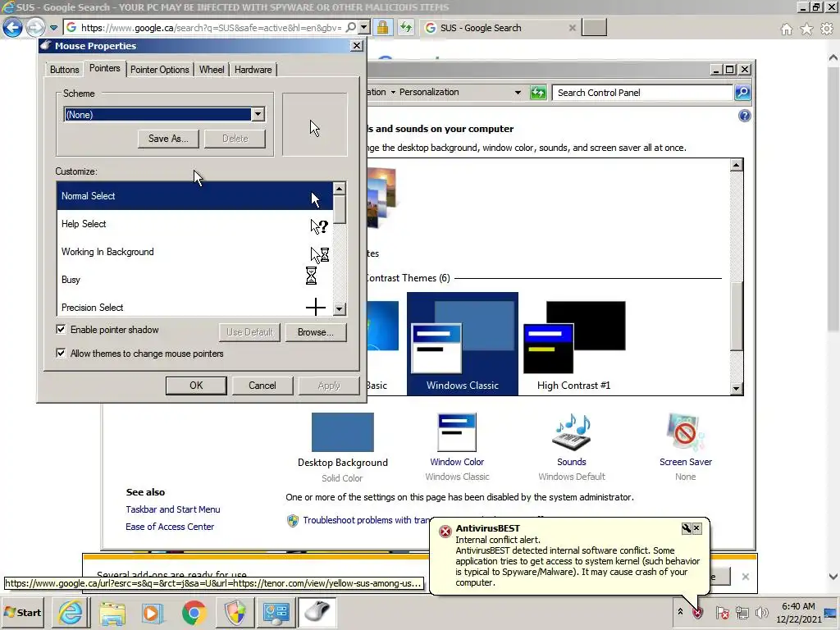
Task: Open Windows Media Player on taskbar
Action: pos(152,612)
